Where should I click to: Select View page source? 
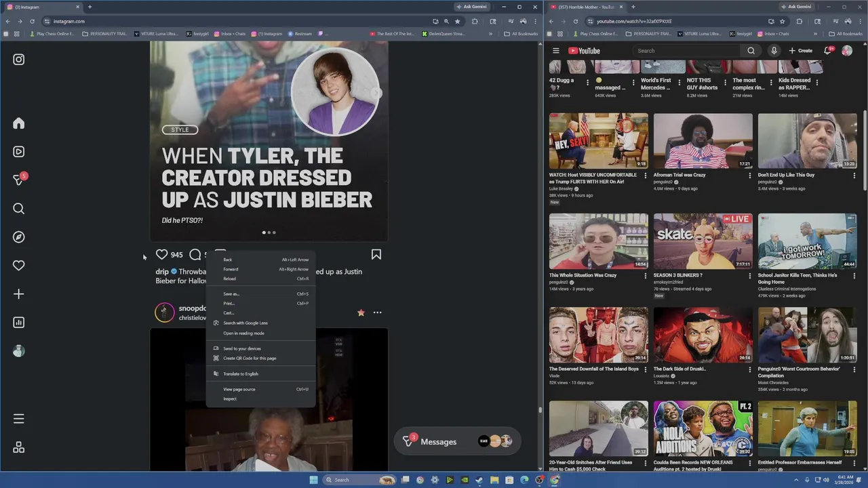[x=261, y=389]
